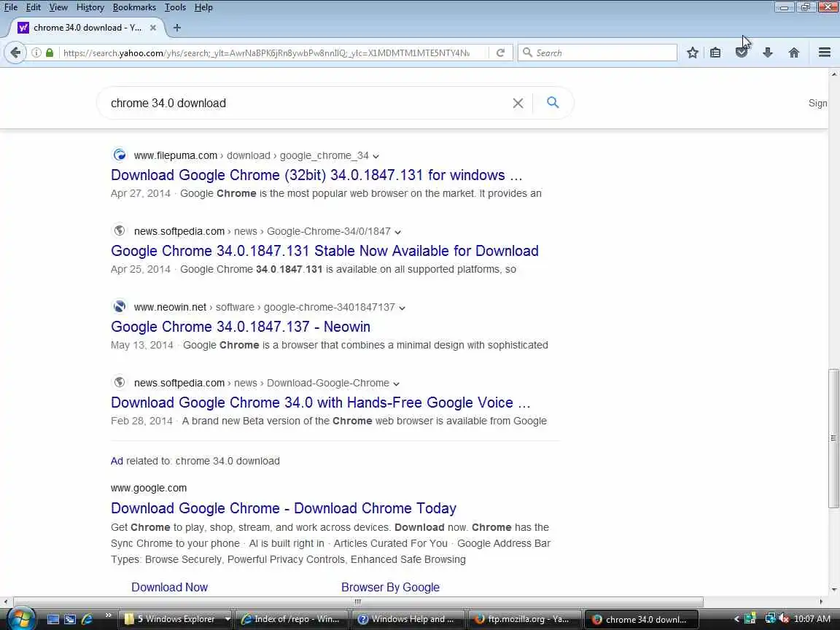Click the filepuma site favicon

coord(120,155)
